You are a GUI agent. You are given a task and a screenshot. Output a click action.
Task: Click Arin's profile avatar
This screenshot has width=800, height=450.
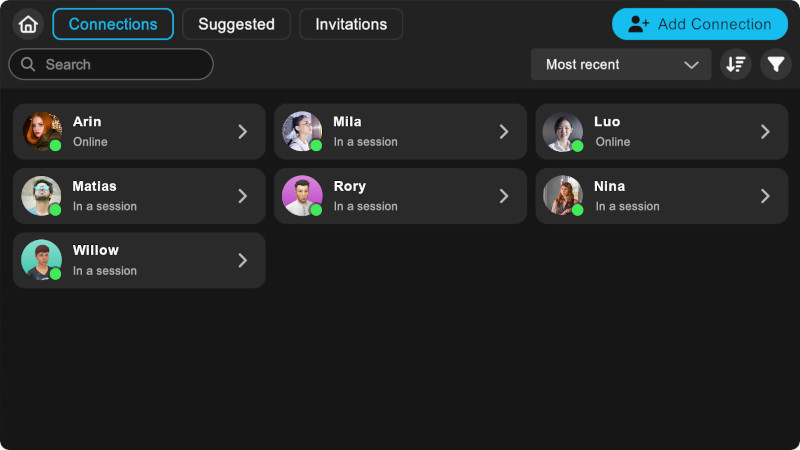[42, 132]
